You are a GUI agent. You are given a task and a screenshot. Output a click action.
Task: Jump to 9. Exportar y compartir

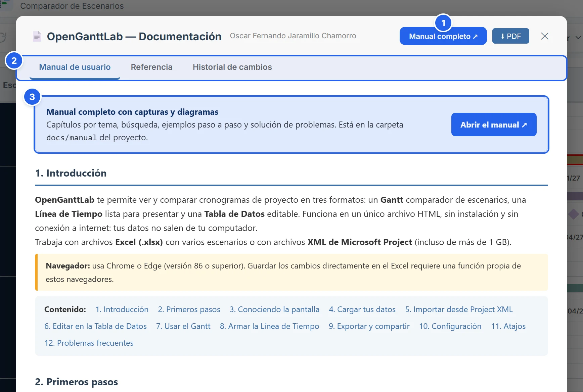point(369,326)
